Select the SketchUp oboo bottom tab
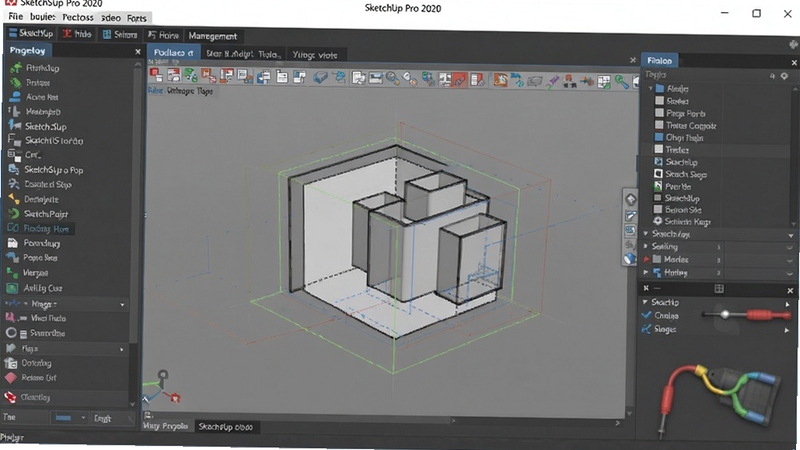 226,427
